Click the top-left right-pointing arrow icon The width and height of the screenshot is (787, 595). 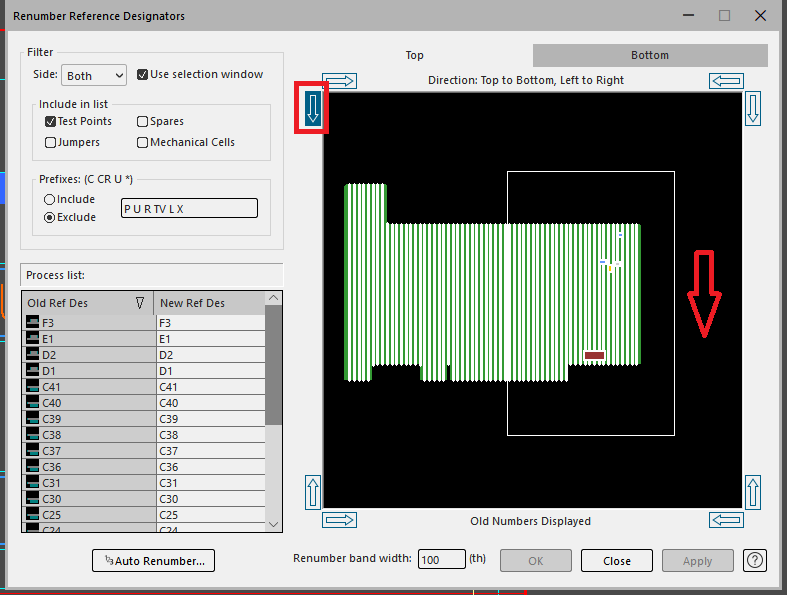tap(340, 81)
